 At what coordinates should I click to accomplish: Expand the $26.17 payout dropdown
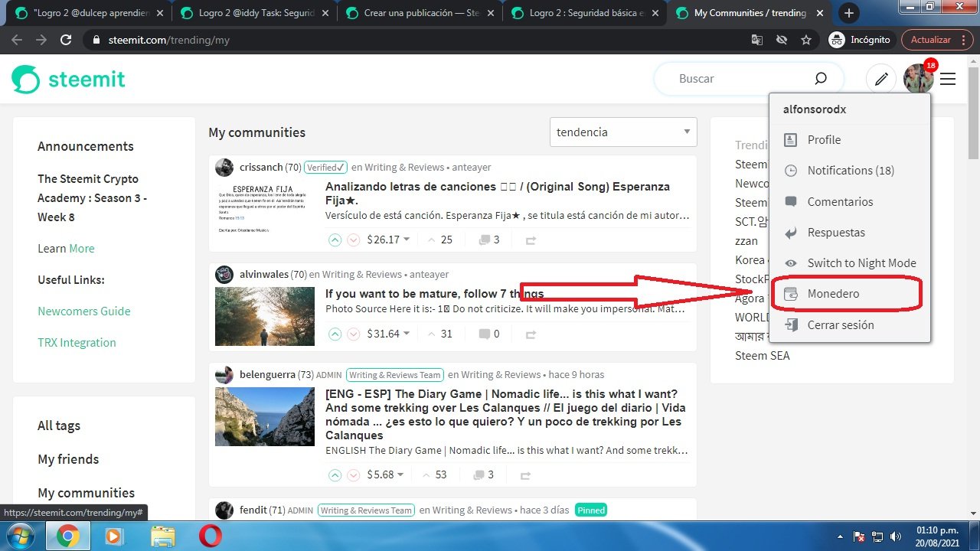pyautogui.click(x=389, y=240)
